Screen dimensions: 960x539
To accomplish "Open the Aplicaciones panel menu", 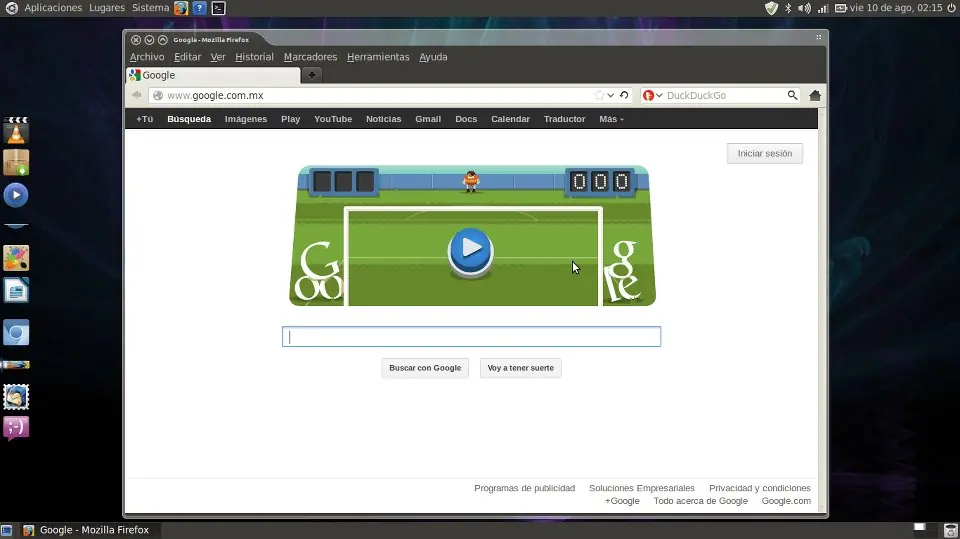I will [53, 8].
